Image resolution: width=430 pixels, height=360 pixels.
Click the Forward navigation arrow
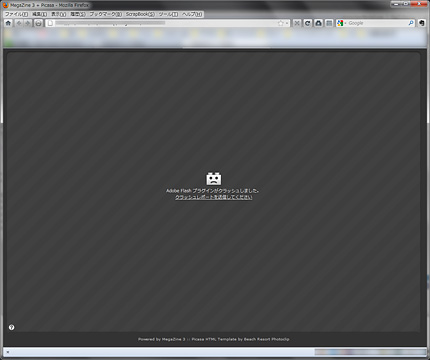(x=28, y=23)
